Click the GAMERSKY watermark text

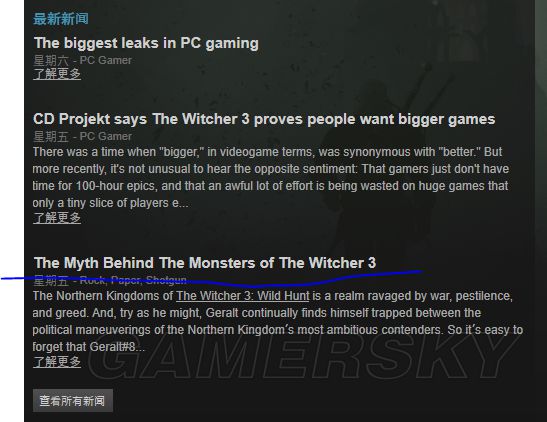click(x=300, y=356)
